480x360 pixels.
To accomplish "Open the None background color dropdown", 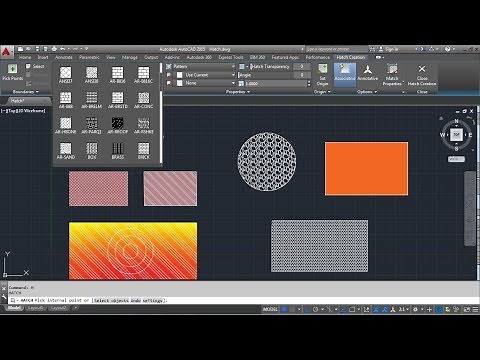I will [206, 83].
